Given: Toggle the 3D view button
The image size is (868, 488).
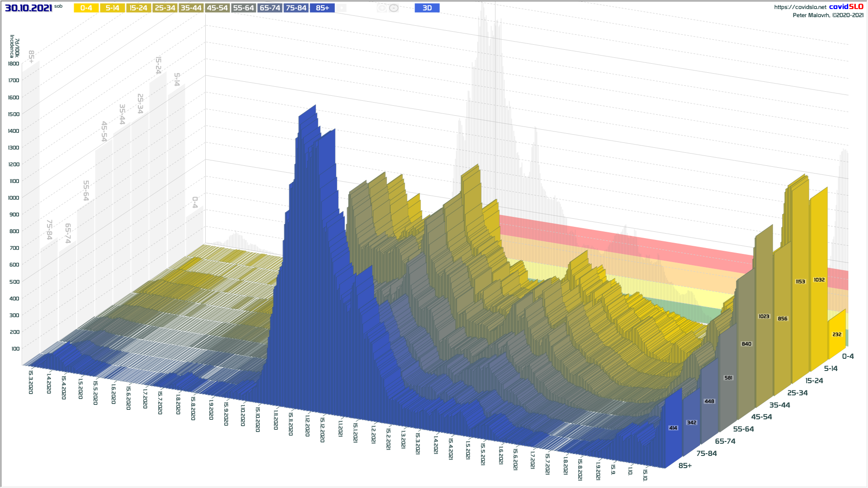Looking at the screenshot, I should pos(427,8).
